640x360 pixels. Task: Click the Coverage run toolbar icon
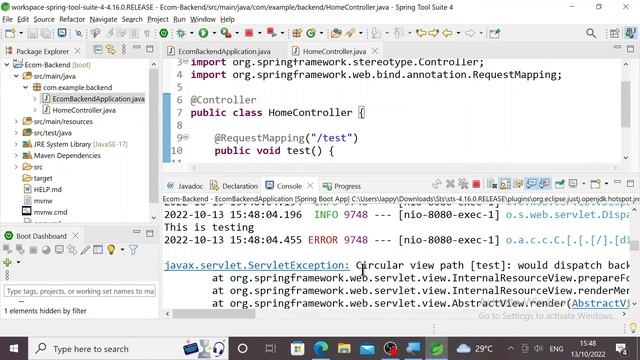coord(225,33)
